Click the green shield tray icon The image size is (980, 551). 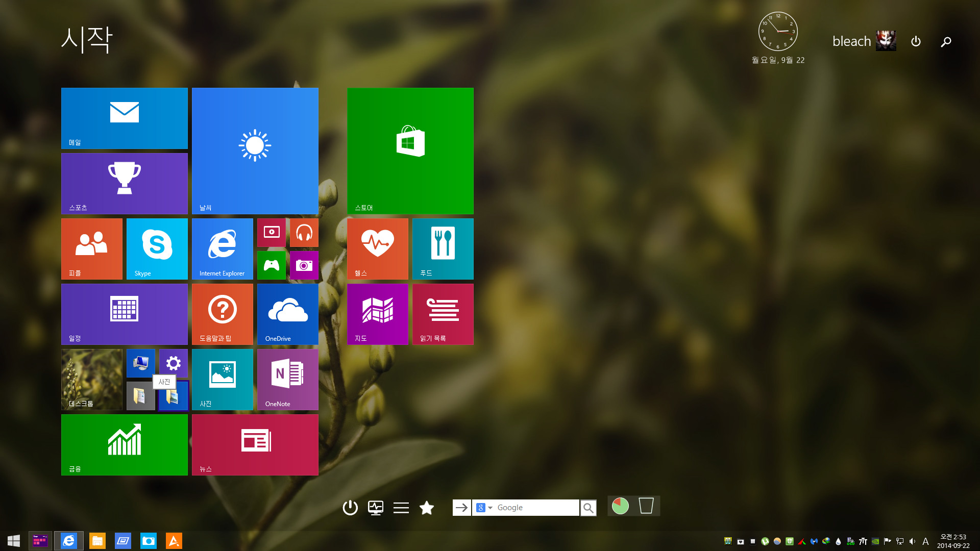(790, 541)
